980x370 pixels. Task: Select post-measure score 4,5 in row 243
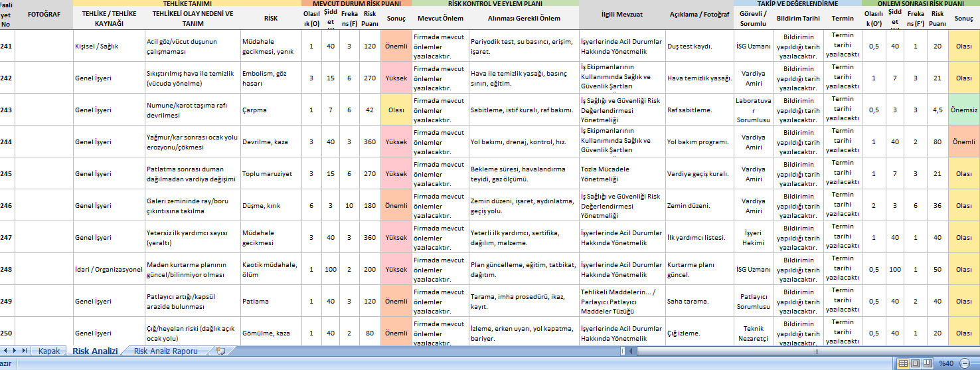click(x=938, y=110)
